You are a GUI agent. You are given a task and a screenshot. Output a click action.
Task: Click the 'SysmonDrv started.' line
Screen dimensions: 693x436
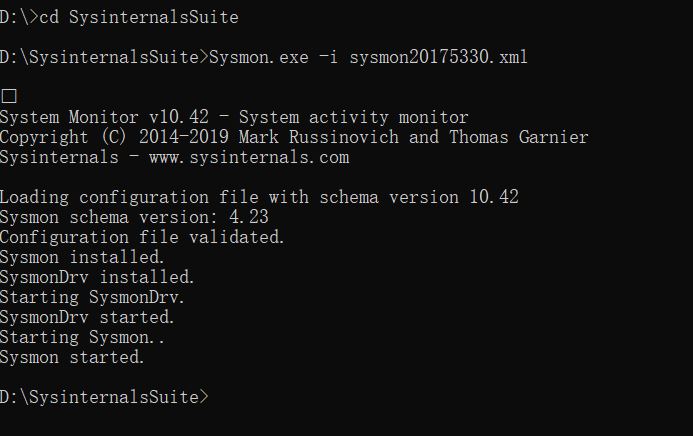click(87, 317)
